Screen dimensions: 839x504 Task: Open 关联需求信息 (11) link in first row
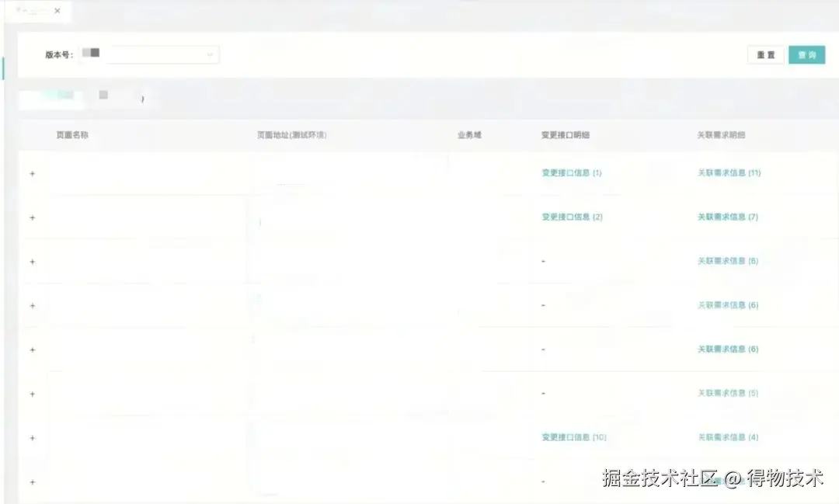(x=728, y=172)
